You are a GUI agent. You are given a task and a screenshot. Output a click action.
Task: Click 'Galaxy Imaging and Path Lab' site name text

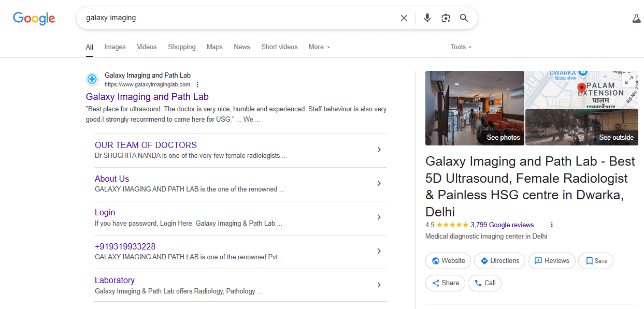click(x=148, y=76)
